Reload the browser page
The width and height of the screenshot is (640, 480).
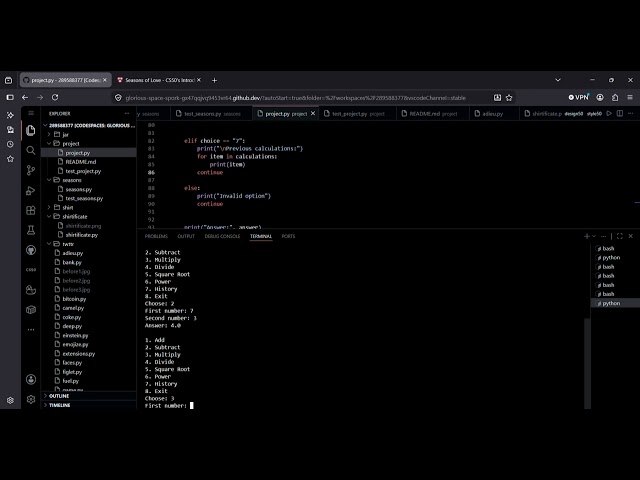(55, 98)
